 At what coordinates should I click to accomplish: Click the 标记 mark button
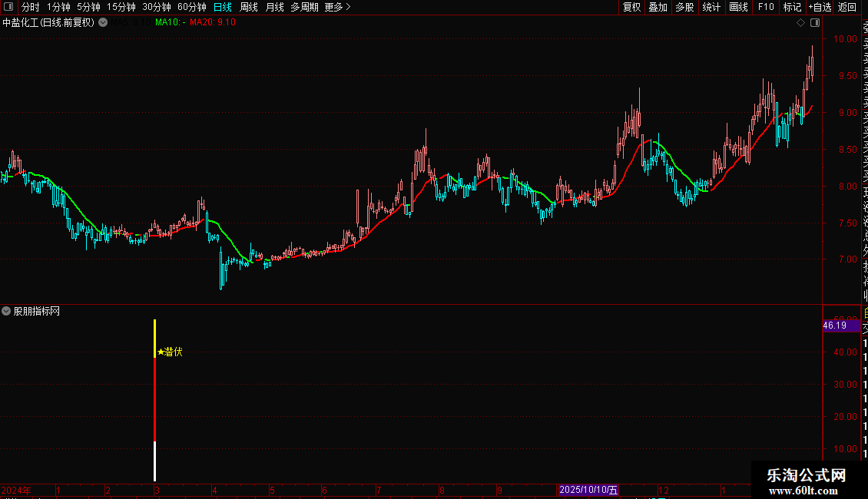[x=792, y=7]
